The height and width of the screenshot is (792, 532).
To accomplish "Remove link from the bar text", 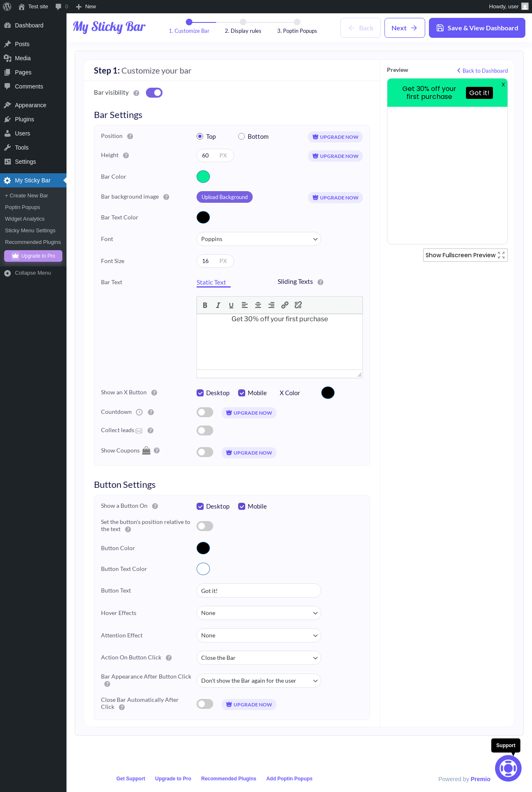I will point(298,305).
